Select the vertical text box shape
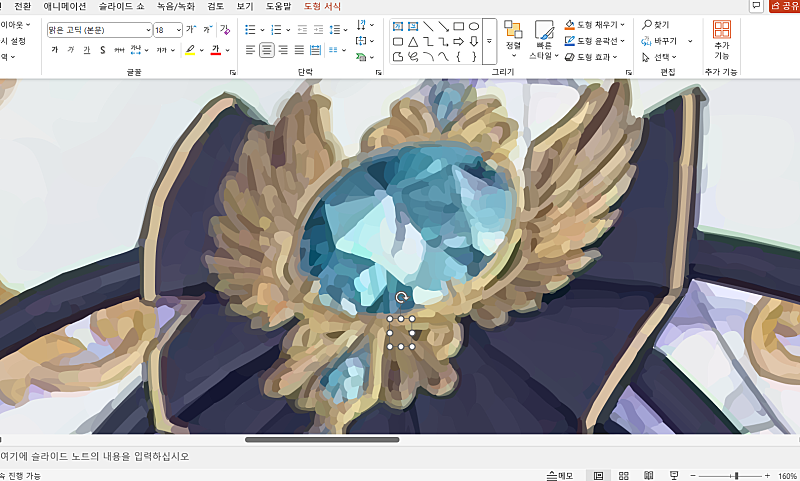 point(413,26)
